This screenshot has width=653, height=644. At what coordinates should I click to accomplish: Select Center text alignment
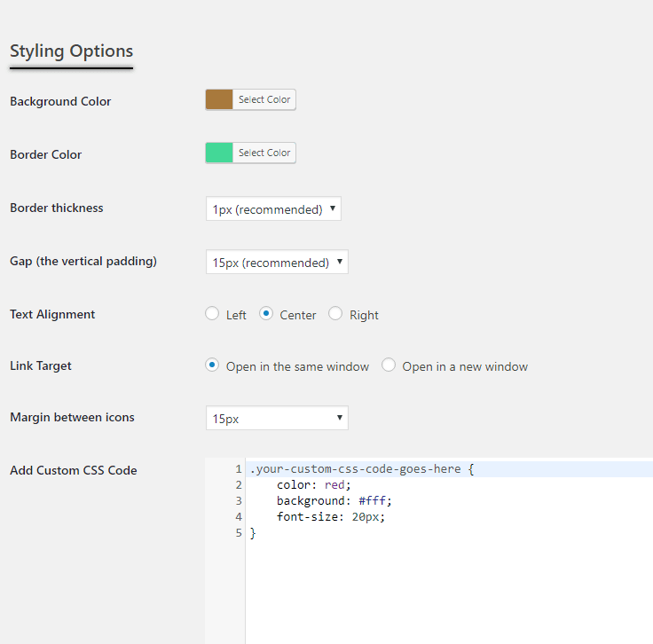point(266,313)
